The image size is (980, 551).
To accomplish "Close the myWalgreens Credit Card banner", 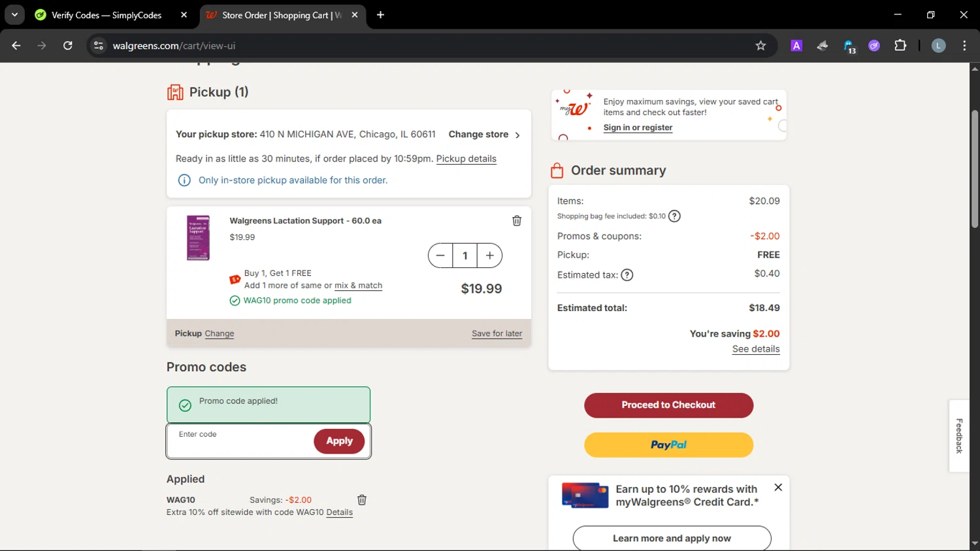I will tap(778, 488).
